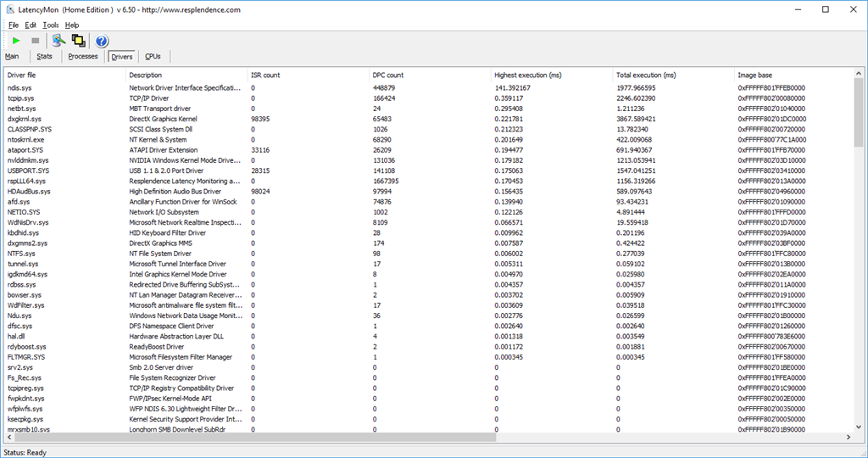Select the CLASSPNP.SYS row
The height and width of the screenshot is (458, 868).
coord(429,129)
